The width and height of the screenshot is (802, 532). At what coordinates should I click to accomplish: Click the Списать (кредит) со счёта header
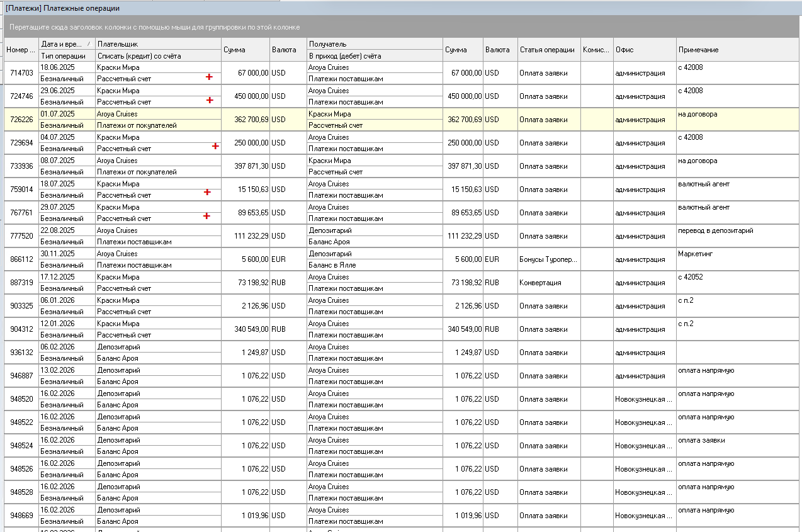tap(158, 55)
